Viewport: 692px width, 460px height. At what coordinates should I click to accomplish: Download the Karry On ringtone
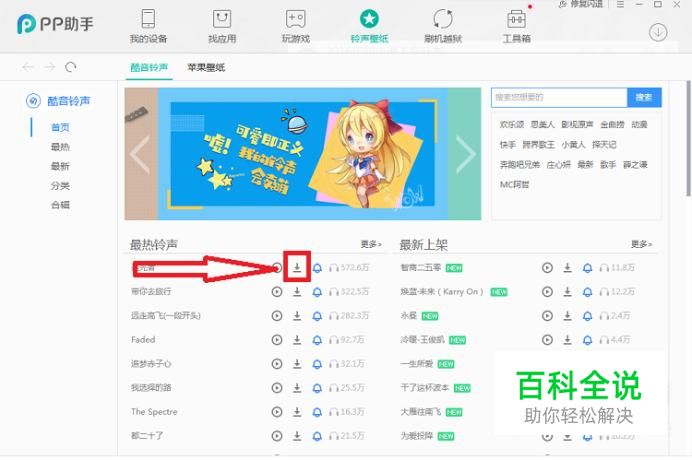(568, 292)
